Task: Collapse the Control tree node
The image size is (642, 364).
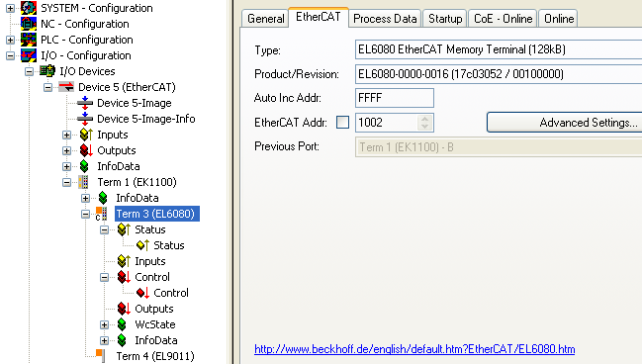Action: pyautogui.click(x=105, y=277)
